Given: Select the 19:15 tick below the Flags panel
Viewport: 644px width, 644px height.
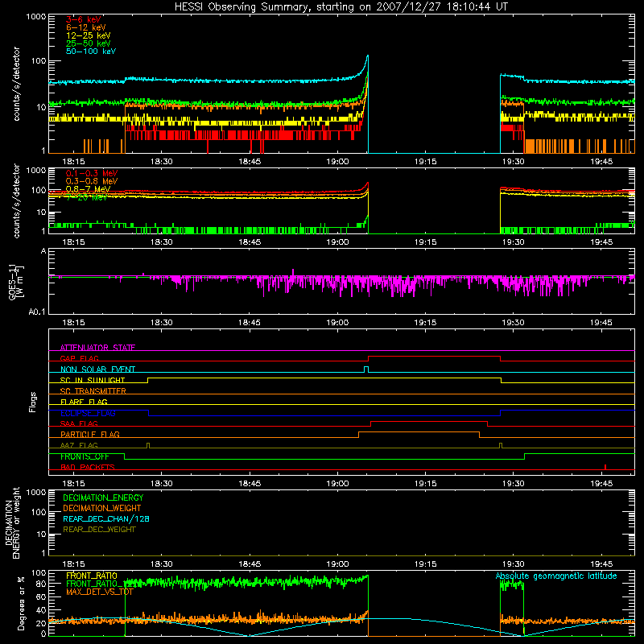Looking at the screenshot, I should click(x=426, y=484).
